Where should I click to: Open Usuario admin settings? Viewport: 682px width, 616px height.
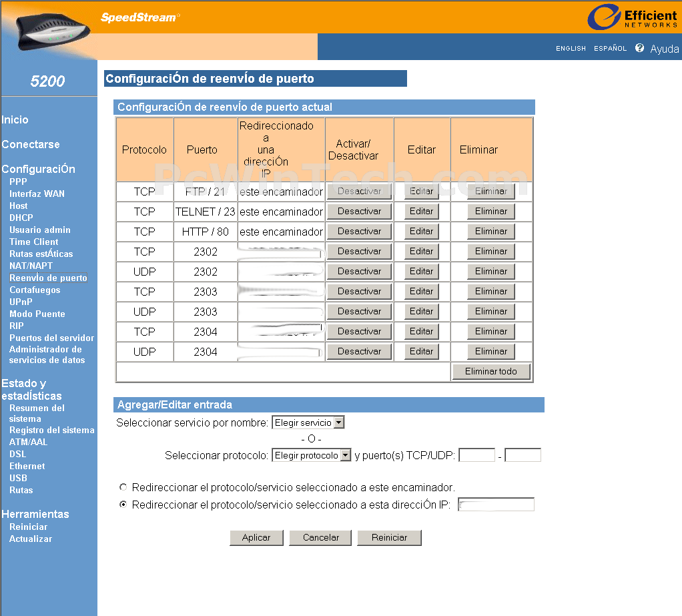click(40, 230)
